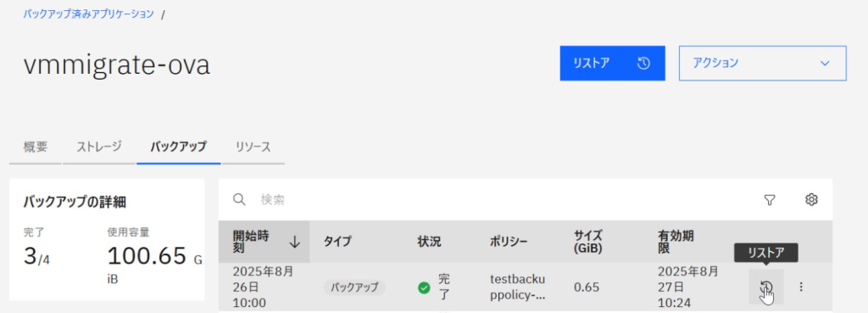
Task: Click the 有効期限 column header
Action: pos(676,242)
